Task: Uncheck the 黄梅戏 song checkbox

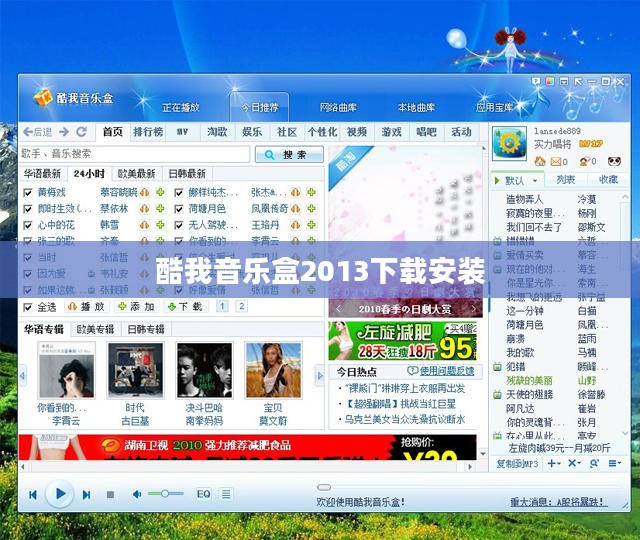Action: (x=28, y=193)
